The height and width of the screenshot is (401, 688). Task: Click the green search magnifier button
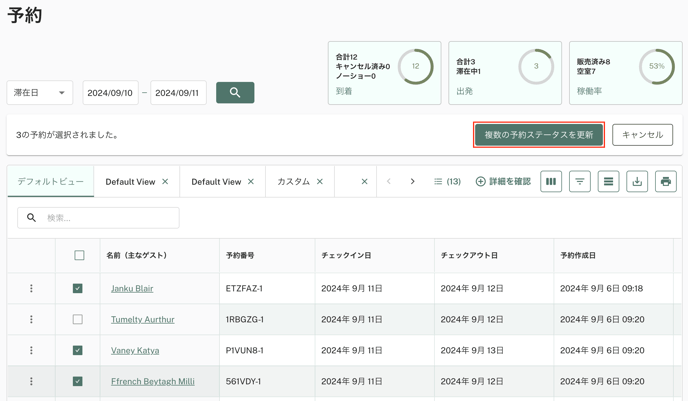tap(235, 93)
